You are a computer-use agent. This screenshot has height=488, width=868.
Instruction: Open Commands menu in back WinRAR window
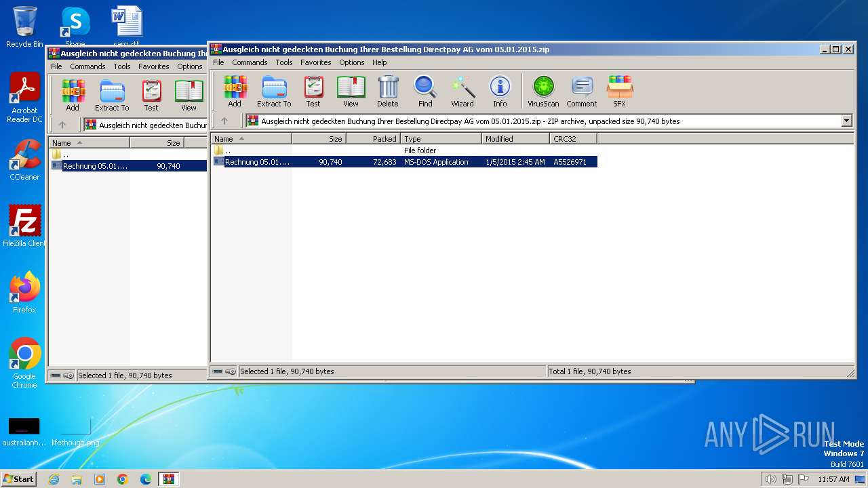(x=87, y=66)
